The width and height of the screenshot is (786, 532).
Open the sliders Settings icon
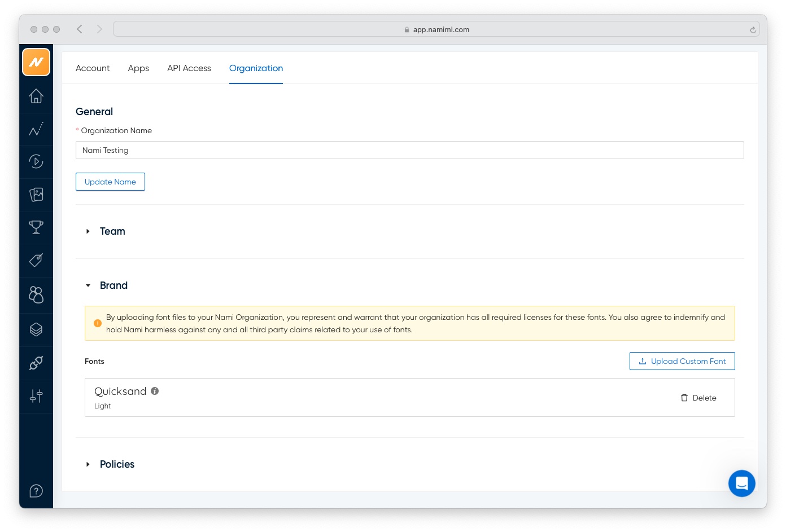[x=36, y=396]
